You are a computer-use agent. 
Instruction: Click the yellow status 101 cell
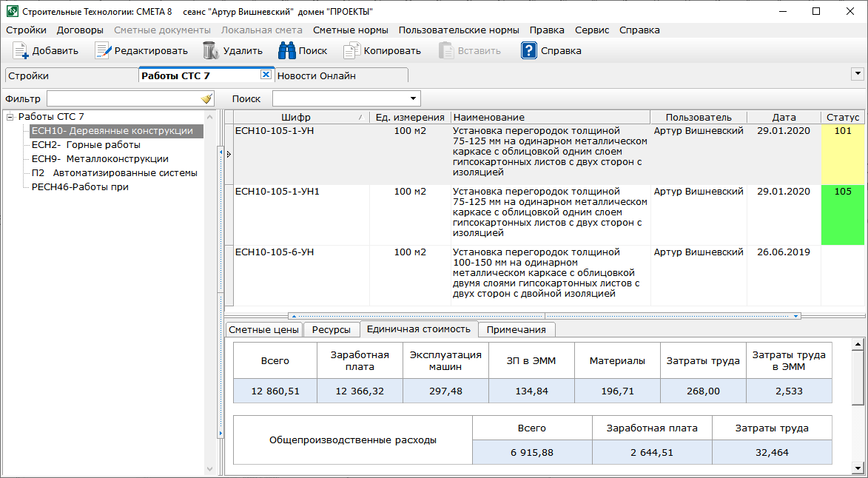842,154
